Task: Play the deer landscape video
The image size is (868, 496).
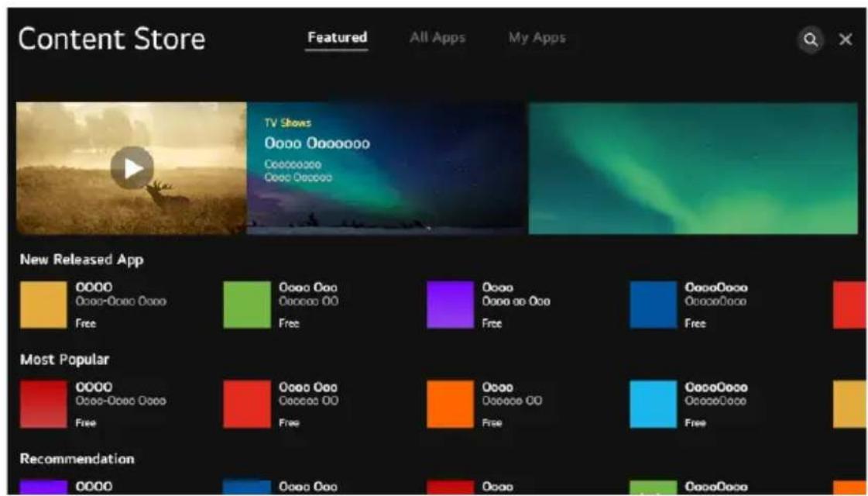Action: [132, 168]
